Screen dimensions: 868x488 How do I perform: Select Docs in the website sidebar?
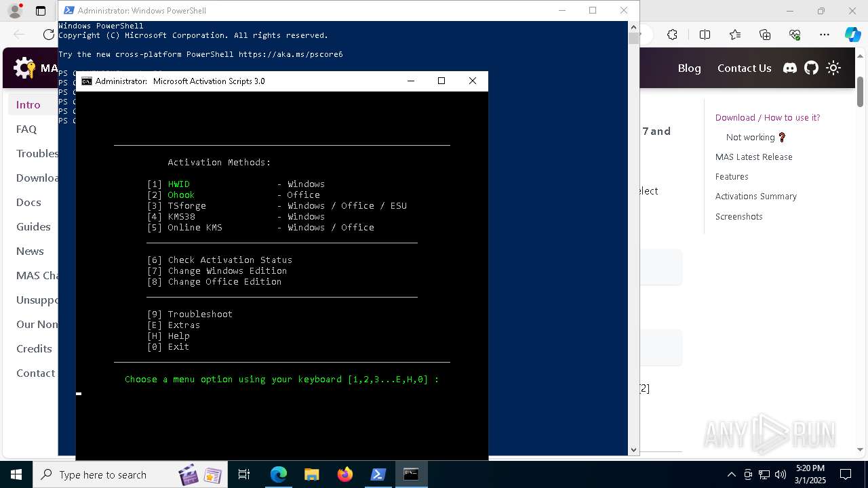click(28, 202)
